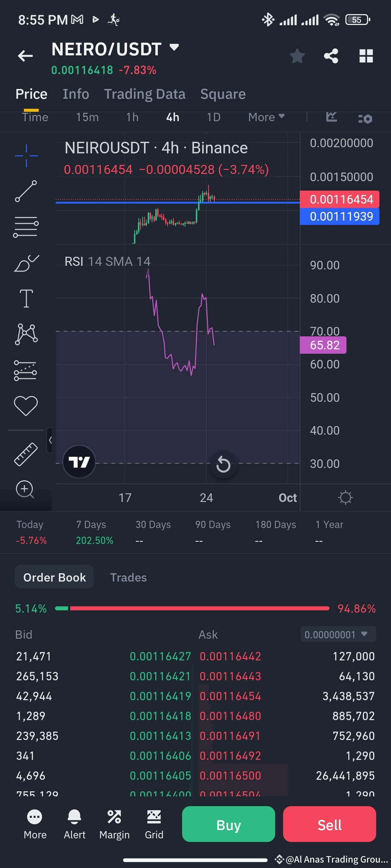Tap the 30 Days performance column
This screenshot has width=391, height=868.
coord(153,532)
